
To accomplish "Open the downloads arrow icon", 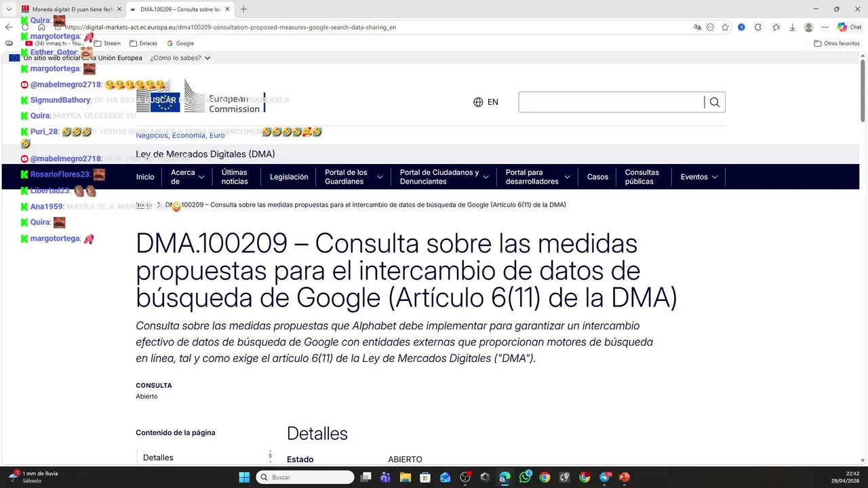I will [792, 27].
